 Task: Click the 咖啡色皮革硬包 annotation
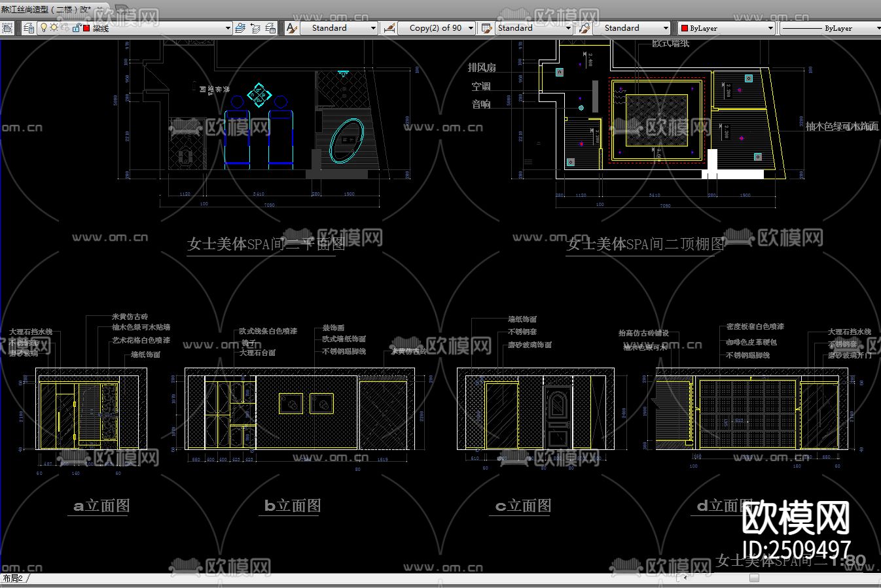751,342
